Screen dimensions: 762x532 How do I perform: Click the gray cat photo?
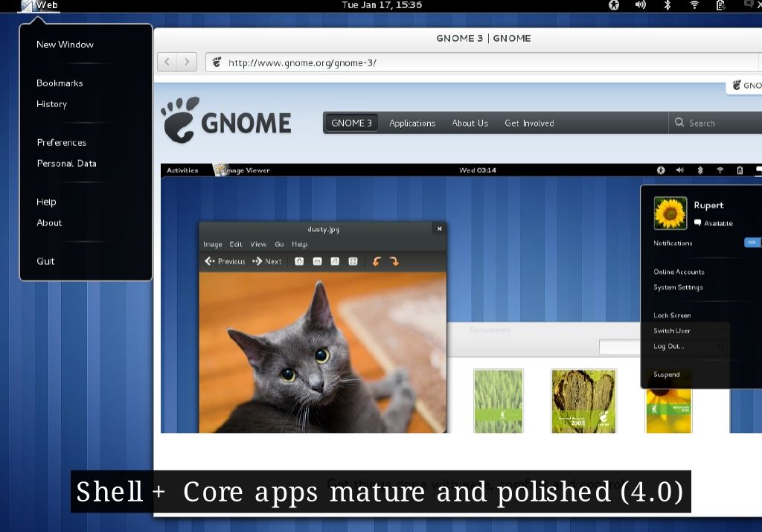pos(323,352)
